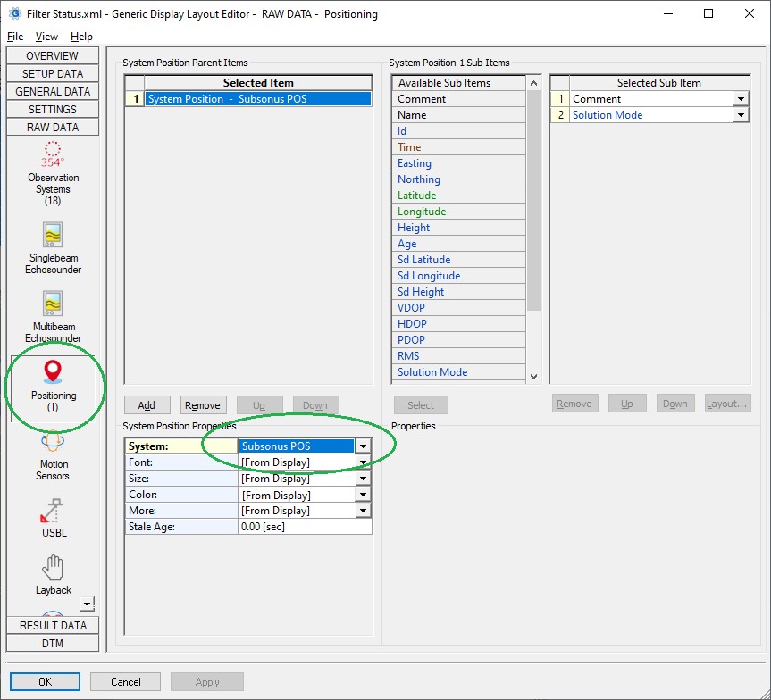
Task: Select the USBL icon
Action: (53, 511)
